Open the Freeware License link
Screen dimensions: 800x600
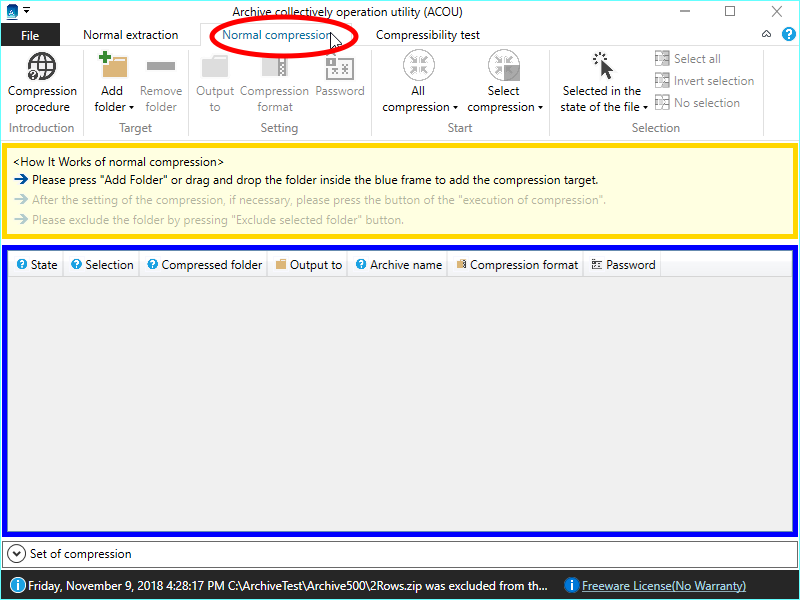click(x=663, y=586)
